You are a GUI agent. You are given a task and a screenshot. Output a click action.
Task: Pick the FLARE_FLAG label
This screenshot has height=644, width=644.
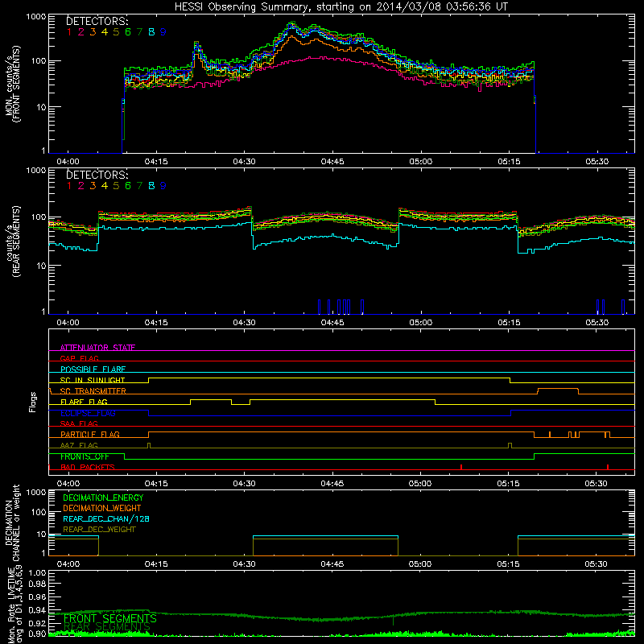84,402
